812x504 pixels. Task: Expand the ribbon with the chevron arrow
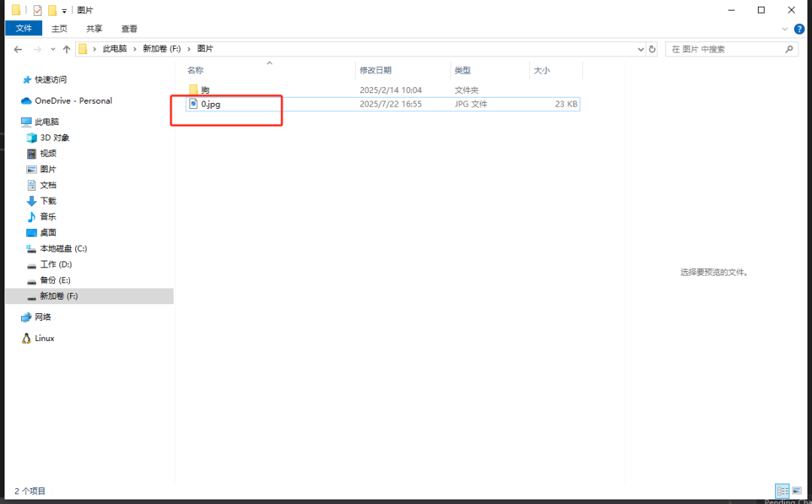786,29
